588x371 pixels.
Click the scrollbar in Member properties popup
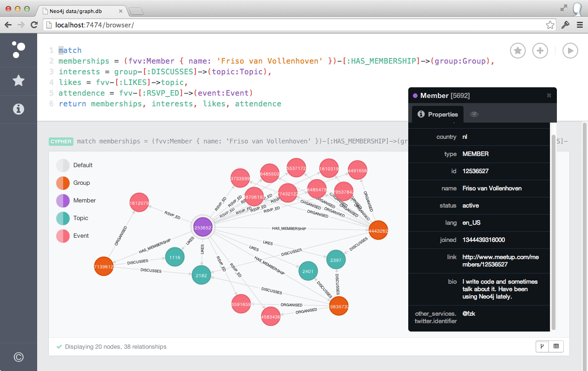click(x=553, y=232)
